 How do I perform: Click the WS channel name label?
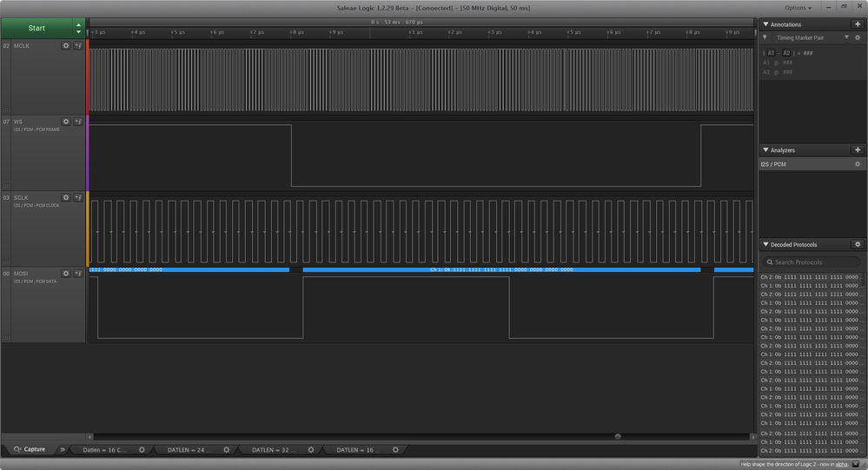point(18,122)
